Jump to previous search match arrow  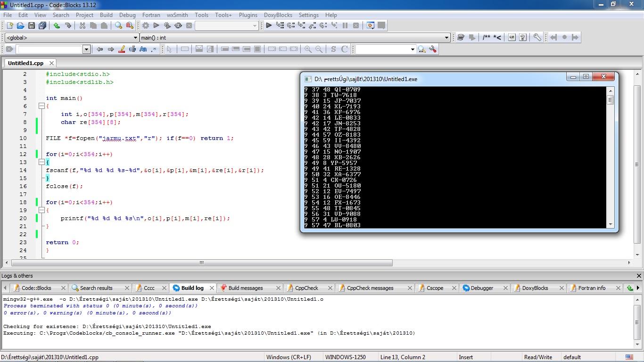(x=99, y=49)
